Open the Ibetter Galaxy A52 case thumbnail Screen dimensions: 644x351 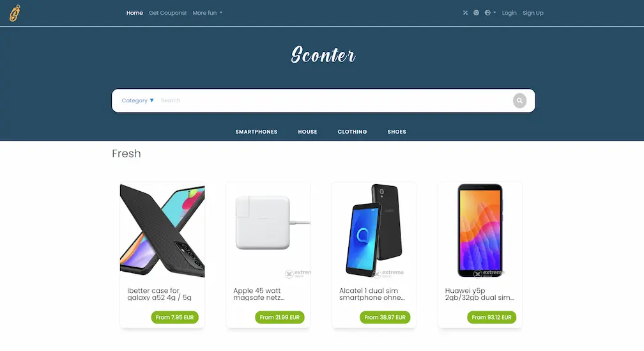point(162,231)
